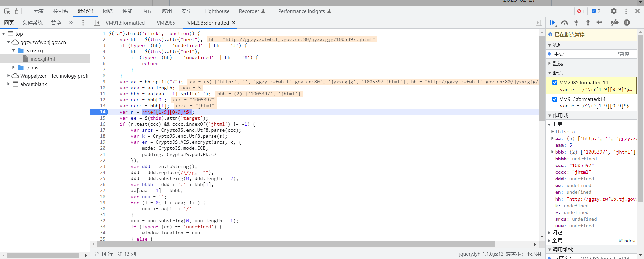Switch to the 元素 panel tab
644x259 pixels.
tap(39, 11)
